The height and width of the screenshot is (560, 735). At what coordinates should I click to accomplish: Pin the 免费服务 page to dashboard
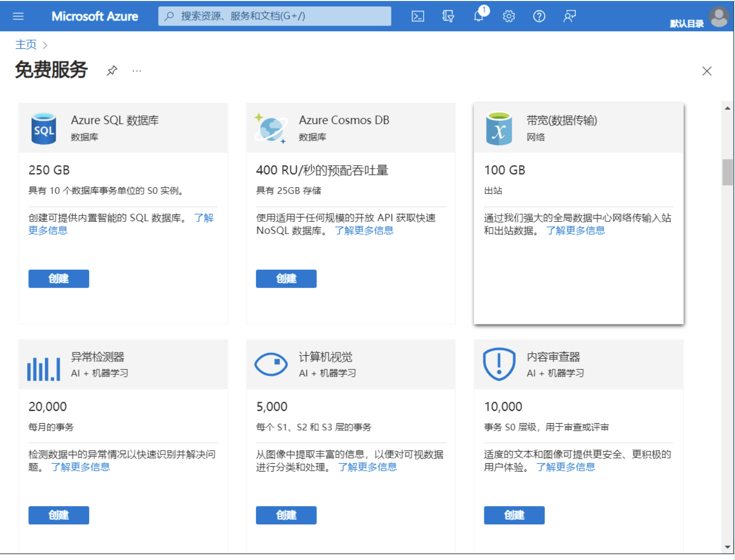pos(112,70)
